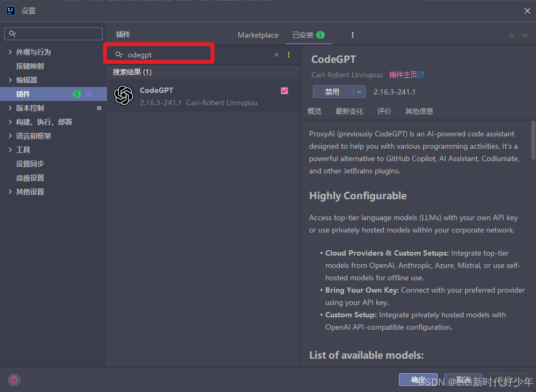Click the plugin description scrollbar
The height and width of the screenshot is (392, 536).
coord(533,140)
